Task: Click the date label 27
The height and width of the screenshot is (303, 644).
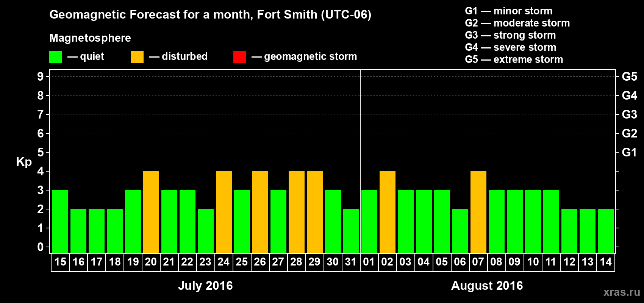Action: coord(278,262)
